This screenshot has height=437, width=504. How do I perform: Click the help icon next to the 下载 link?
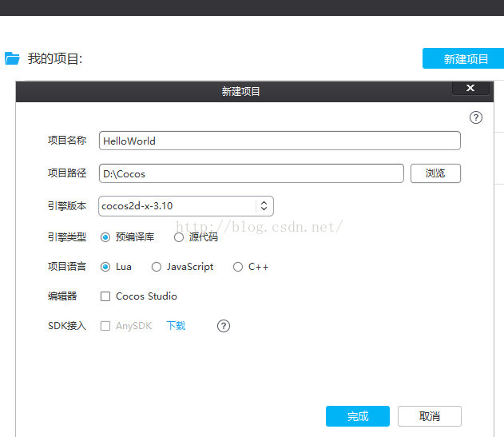tap(224, 326)
